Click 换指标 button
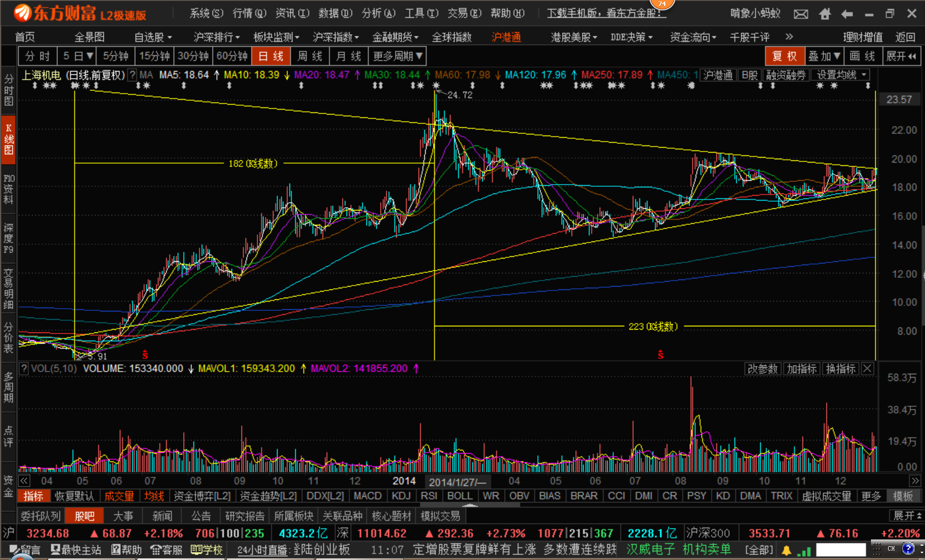The image size is (925, 560). tap(841, 369)
